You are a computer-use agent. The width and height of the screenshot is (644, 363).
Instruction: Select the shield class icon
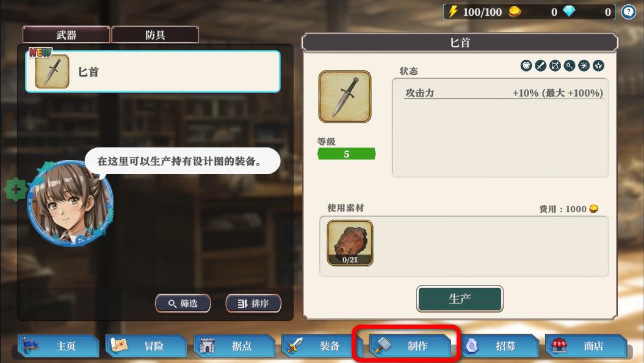click(526, 65)
